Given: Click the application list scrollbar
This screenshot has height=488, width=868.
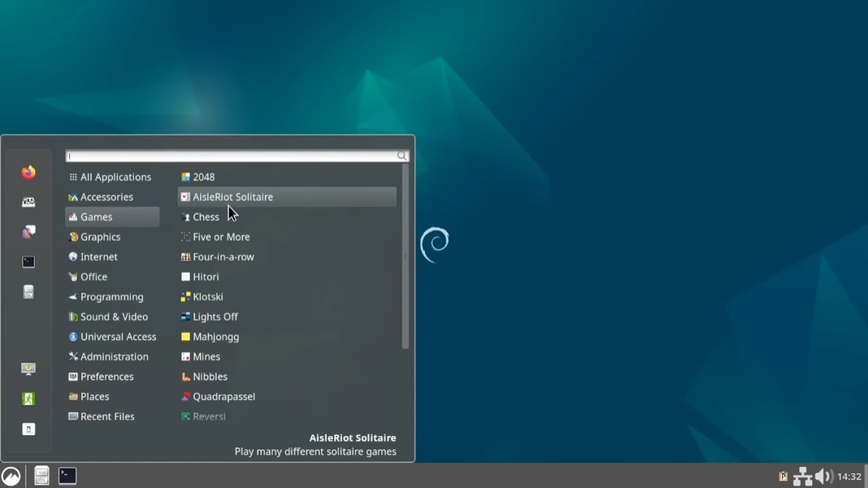Looking at the screenshot, I should 405,256.
